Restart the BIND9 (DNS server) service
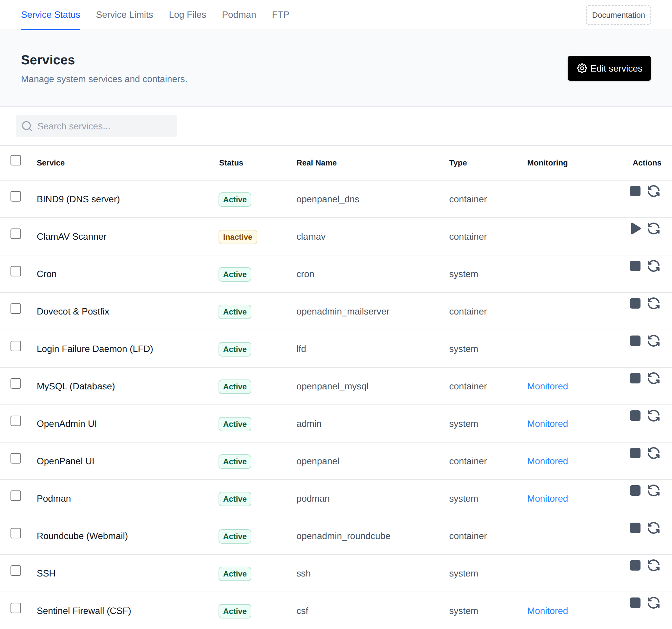This screenshot has height=629, width=672. click(x=653, y=191)
